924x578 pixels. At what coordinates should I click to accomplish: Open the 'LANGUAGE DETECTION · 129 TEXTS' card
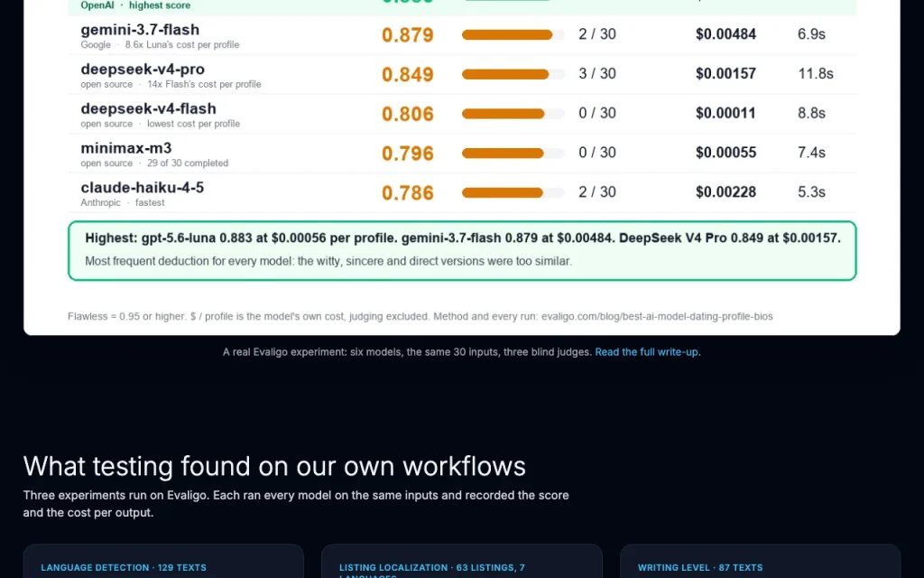click(163, 561)
